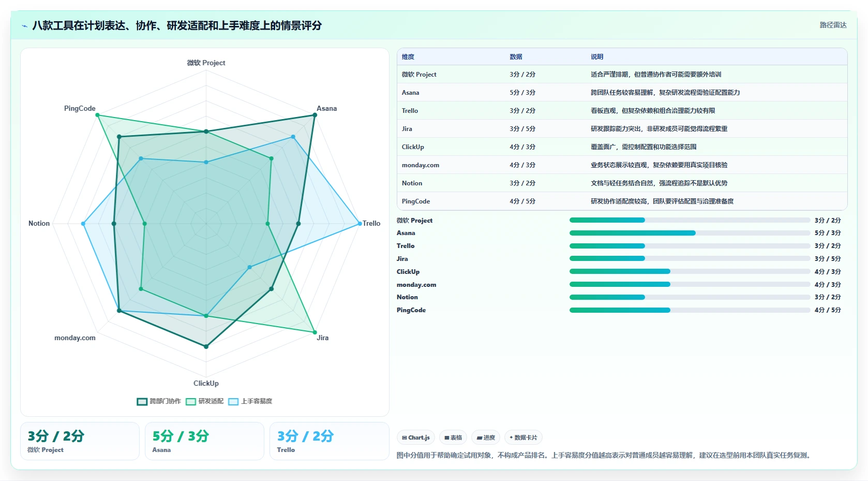Click the PingCode progress bar
This screenshot has height=481, width=868.
690,310
